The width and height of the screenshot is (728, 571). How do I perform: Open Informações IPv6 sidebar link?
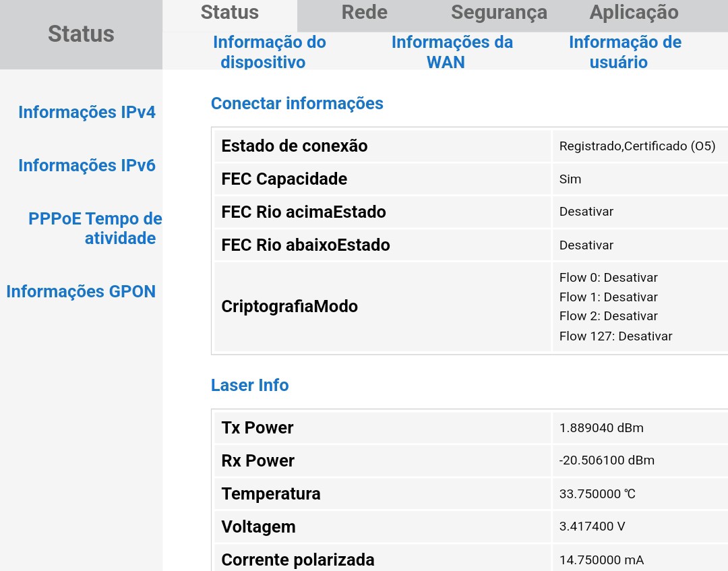87,165
